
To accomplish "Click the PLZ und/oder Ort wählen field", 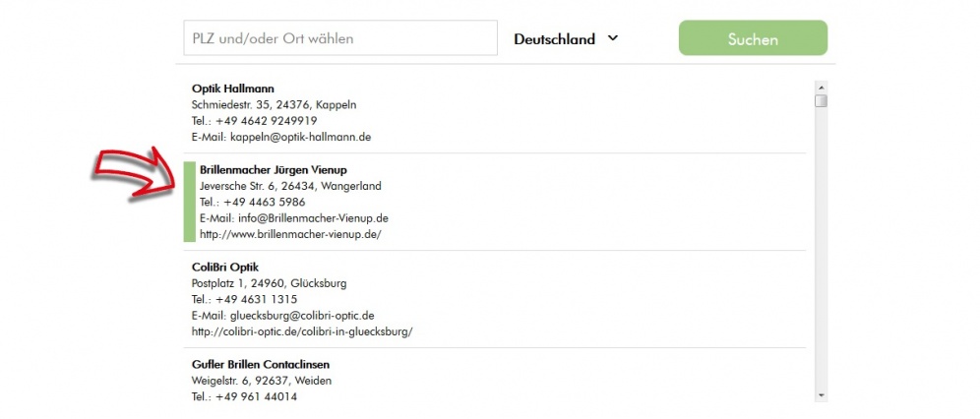I will [340, 38].
